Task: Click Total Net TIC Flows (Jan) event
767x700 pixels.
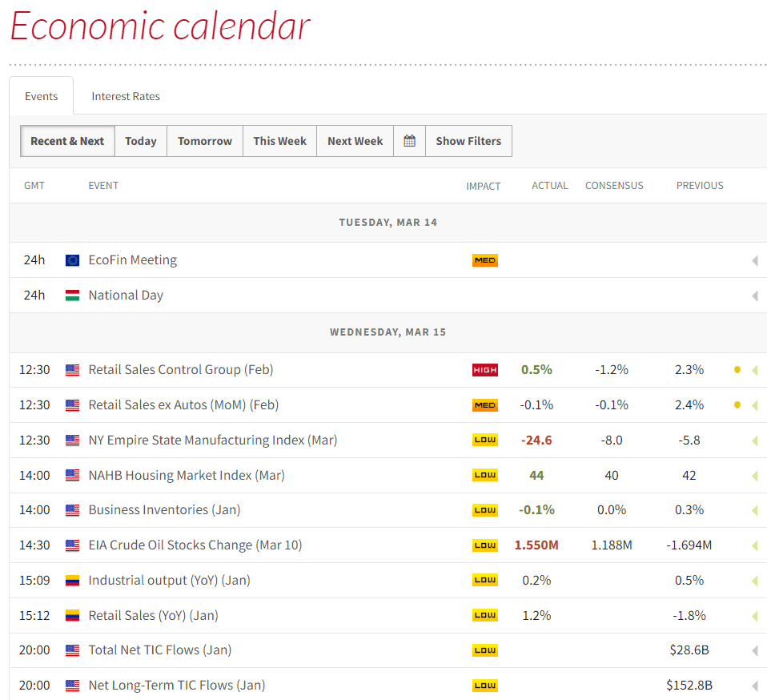Action: [160, 650]
